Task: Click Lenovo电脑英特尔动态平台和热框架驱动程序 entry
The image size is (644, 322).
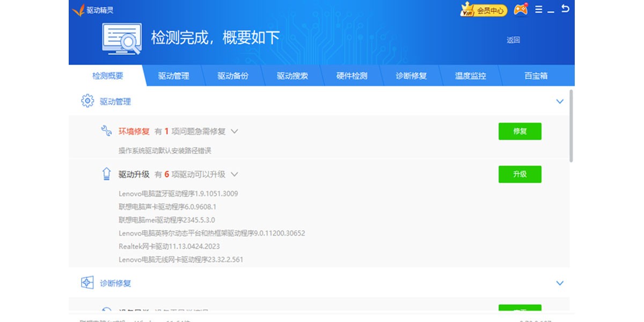Action: 212,233
